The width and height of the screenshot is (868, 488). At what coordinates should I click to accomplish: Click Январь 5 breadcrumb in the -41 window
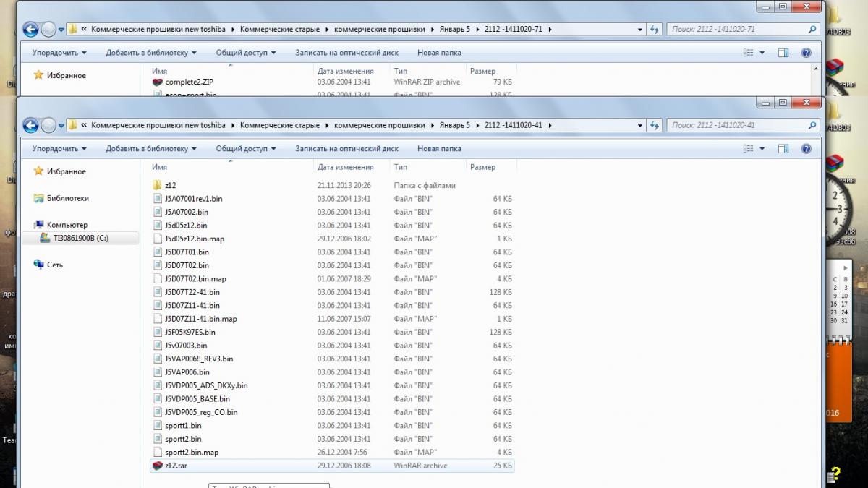click(x=454, y=125)
